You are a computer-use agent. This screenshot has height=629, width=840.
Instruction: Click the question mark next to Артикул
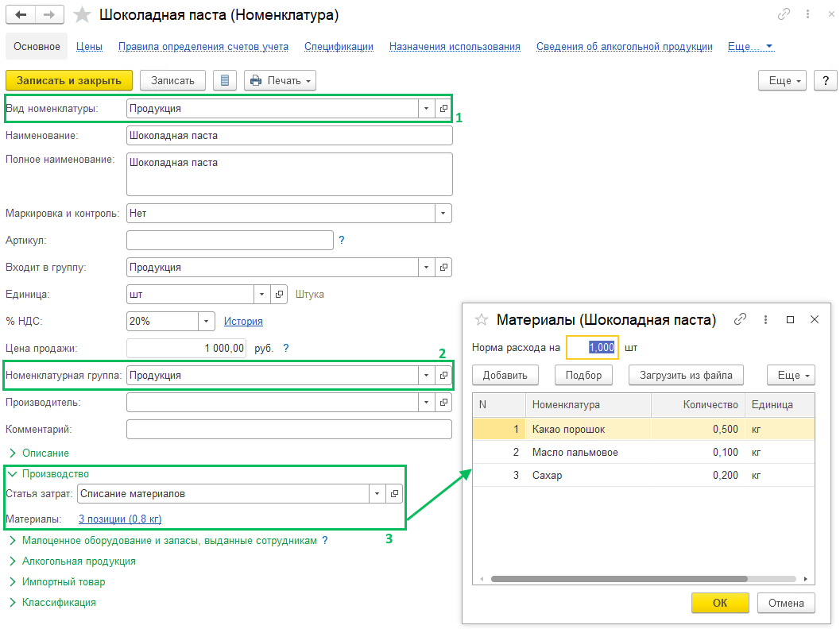click(x=342, y=241)
